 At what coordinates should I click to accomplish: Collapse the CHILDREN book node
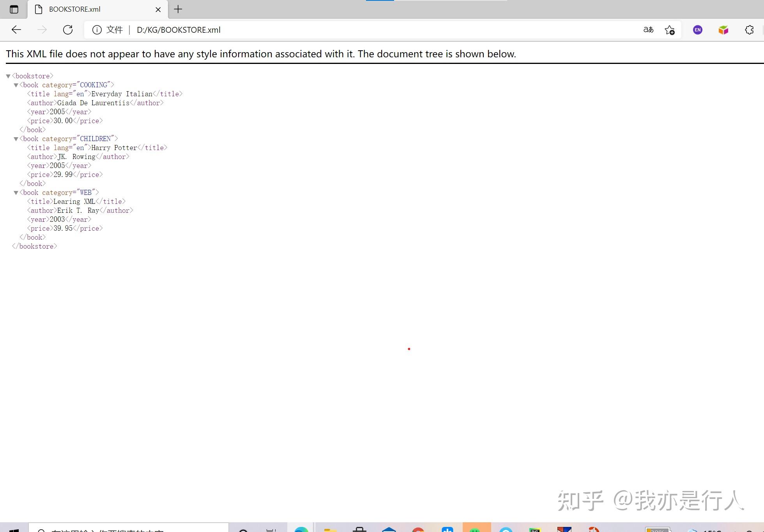[x=16, y=139]
